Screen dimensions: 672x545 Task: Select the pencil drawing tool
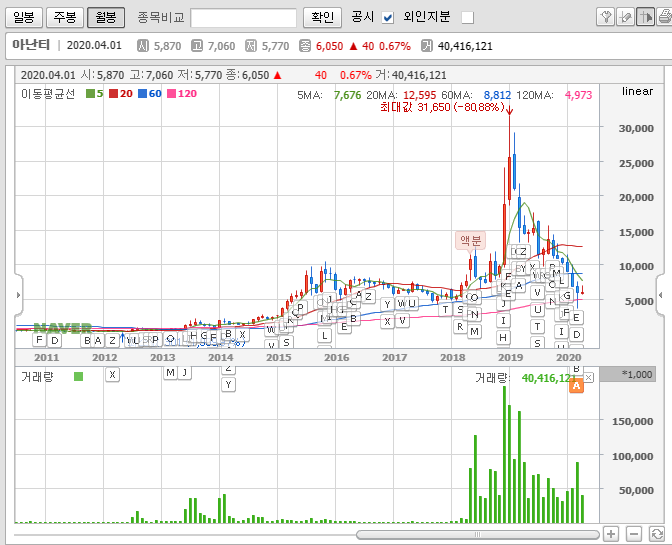pos(625,17)
